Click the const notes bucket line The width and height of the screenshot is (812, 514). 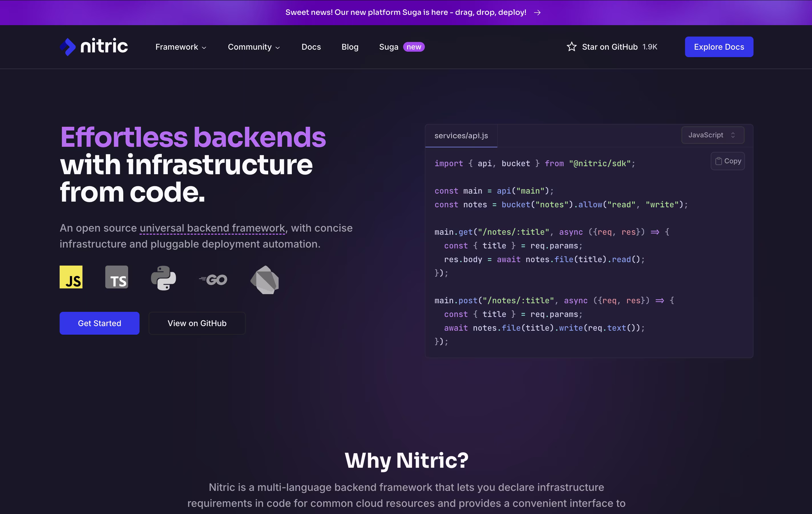pyautogui.click(x=561, y=205)
